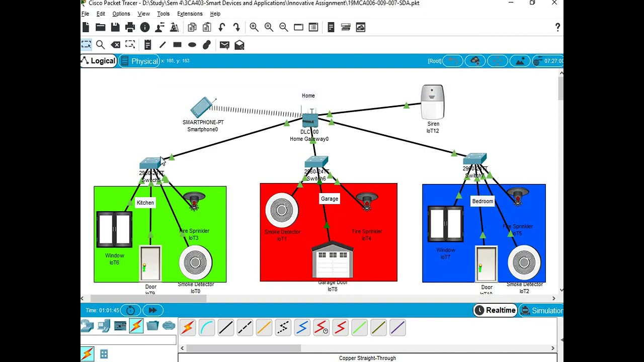Choose the orange Fiber cable
644x362 pixels.
pyautogui.click(x=264, y=328)
